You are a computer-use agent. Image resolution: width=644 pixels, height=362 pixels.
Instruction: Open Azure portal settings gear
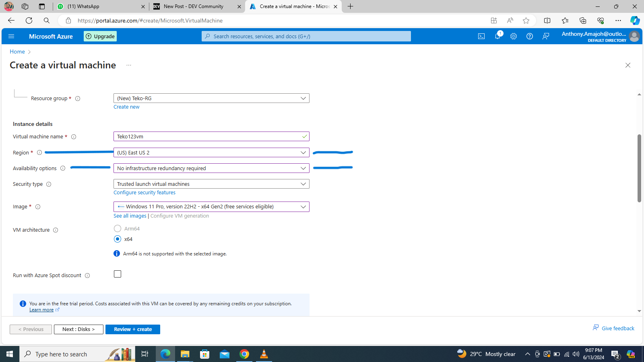(514, 36)
